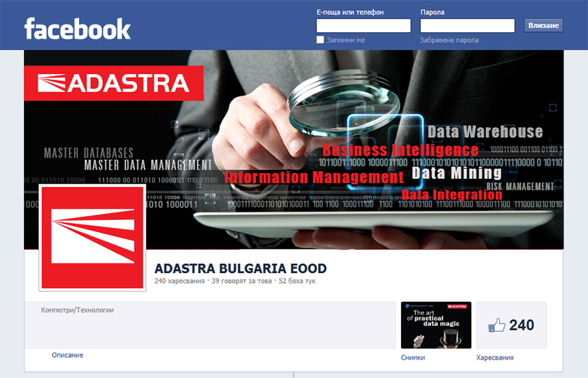The image size is (588, 378).
Task: Tick the Запомни ме checkbox
Action: coord(320,40)
